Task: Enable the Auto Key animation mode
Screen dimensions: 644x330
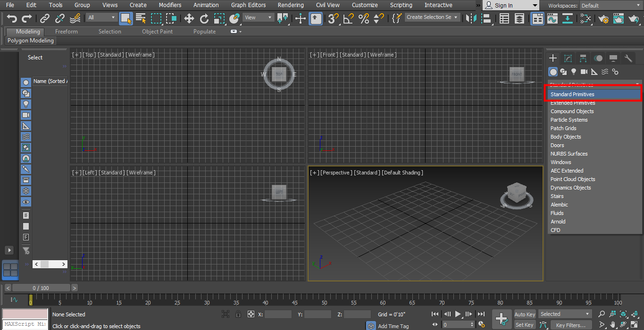Action: pyautogui.click(x=525, y=314)
